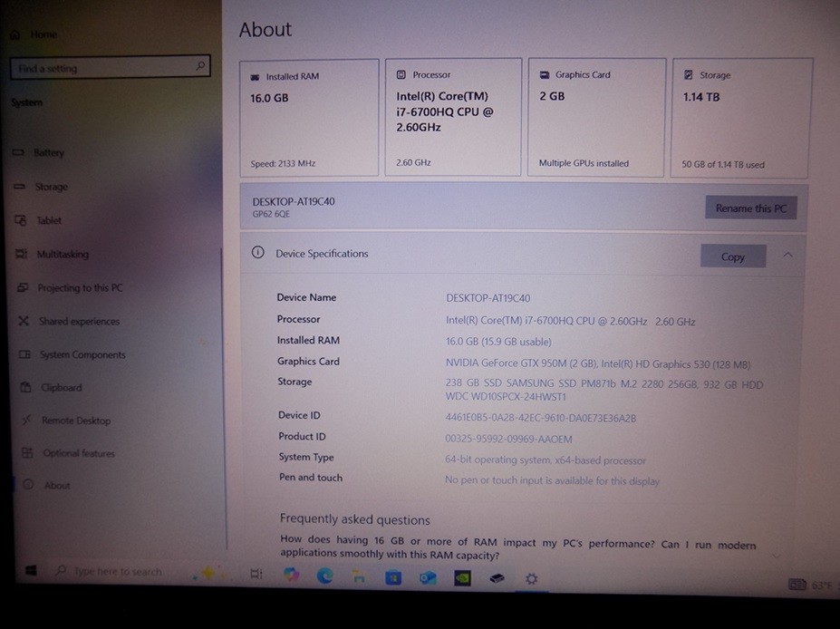Select the device name DESKTOP-AT19C40 value
840x629 pixels.
[x=488, y=298]
